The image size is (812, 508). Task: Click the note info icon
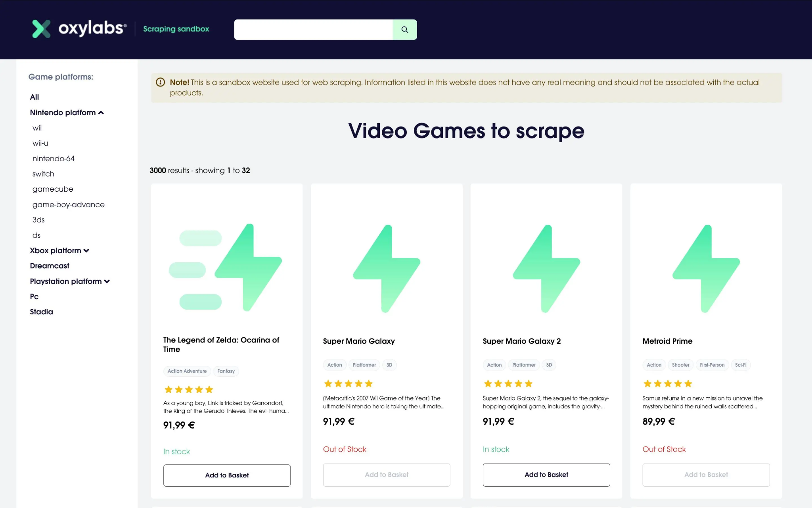point(160,82)
